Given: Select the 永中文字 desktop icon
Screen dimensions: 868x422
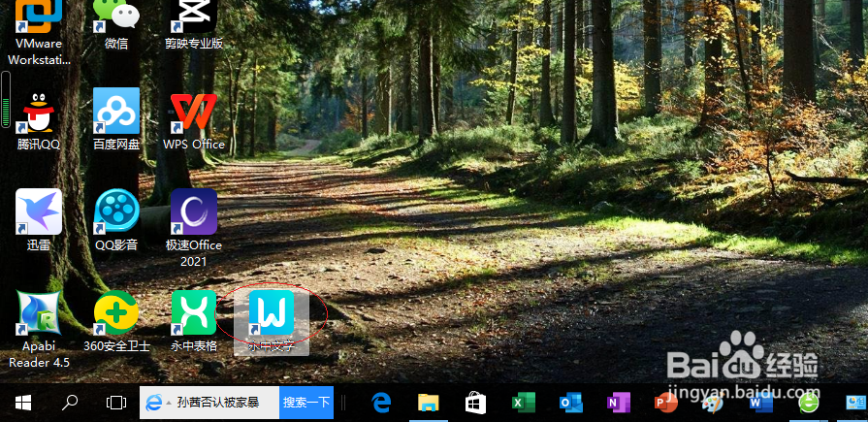Looking at the screenshot, I should tap(272, 322).
